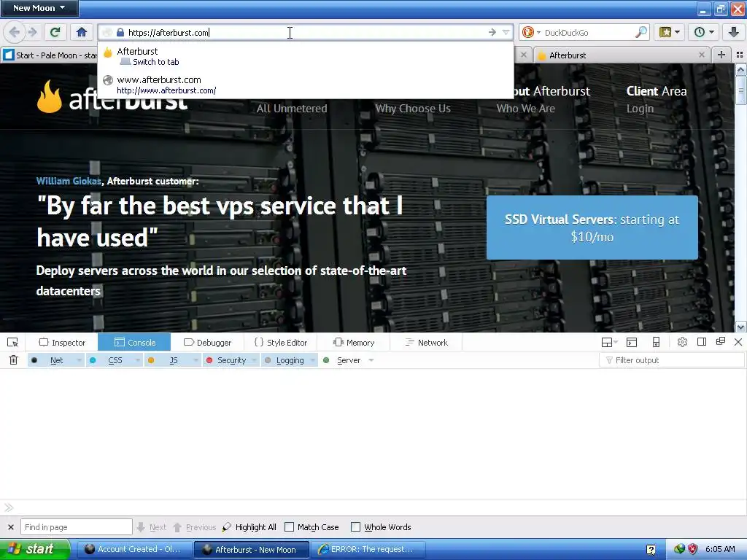
Task: Click the William Giokas link
Action: [x=69, y=181]
